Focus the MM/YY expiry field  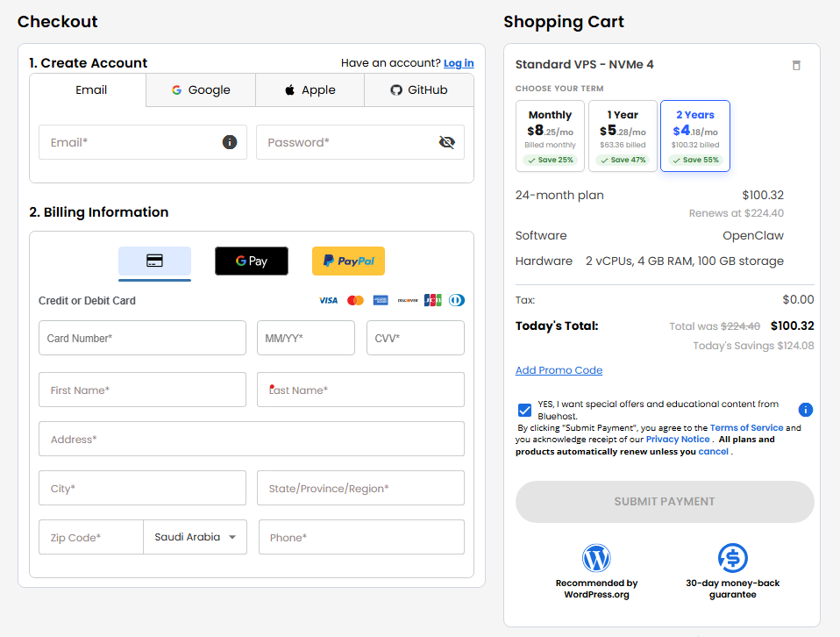[306, 338]
